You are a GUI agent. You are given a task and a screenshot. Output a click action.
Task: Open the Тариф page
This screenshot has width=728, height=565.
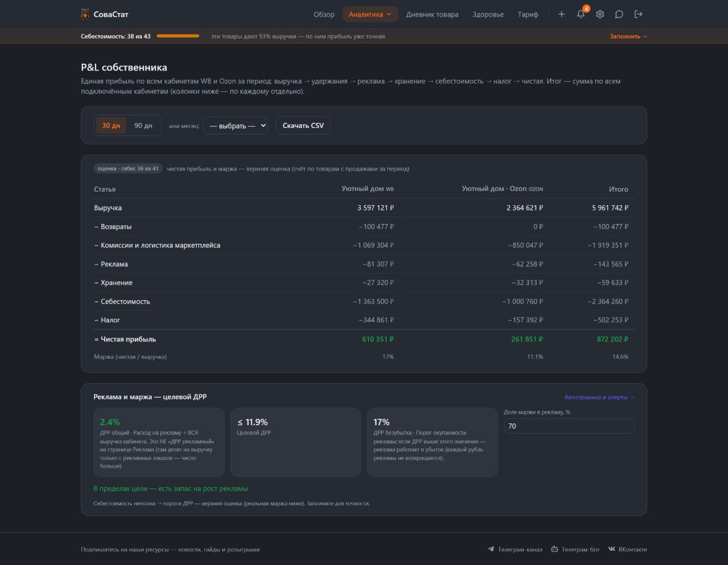[x=528, y=14]
